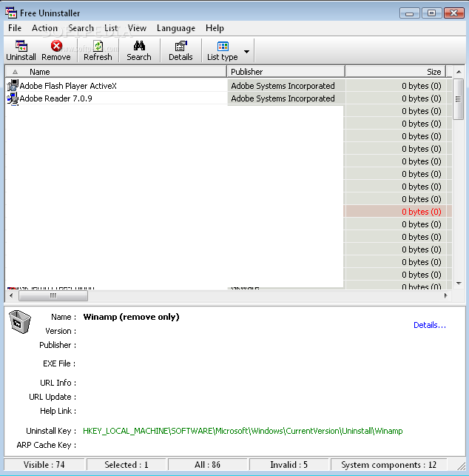Screen dimensions: 469x476
Task: Click the Visible : 74 status panel
Action: click(44, 465)
